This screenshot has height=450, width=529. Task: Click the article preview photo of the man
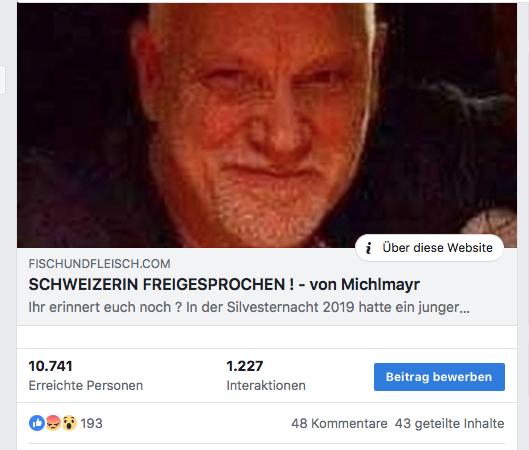(x=267, y=125)
